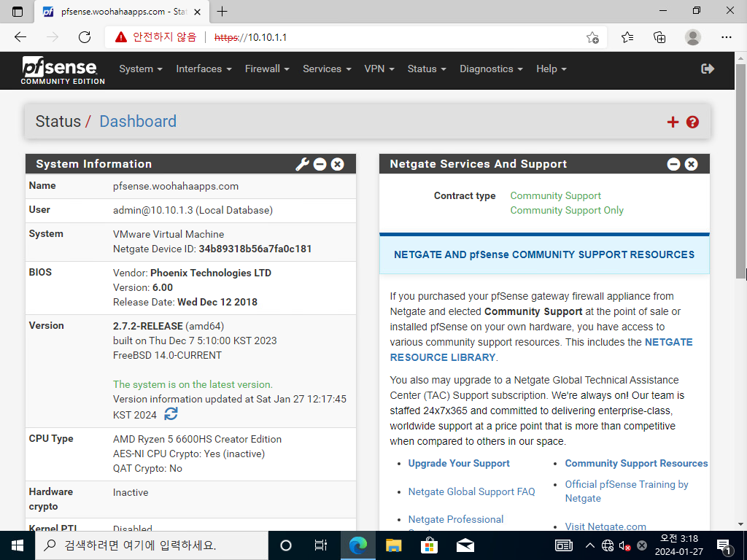
Task: Expand the Interfaces dropdown menu
Action: pyautogui.click(x=204, y=69)
